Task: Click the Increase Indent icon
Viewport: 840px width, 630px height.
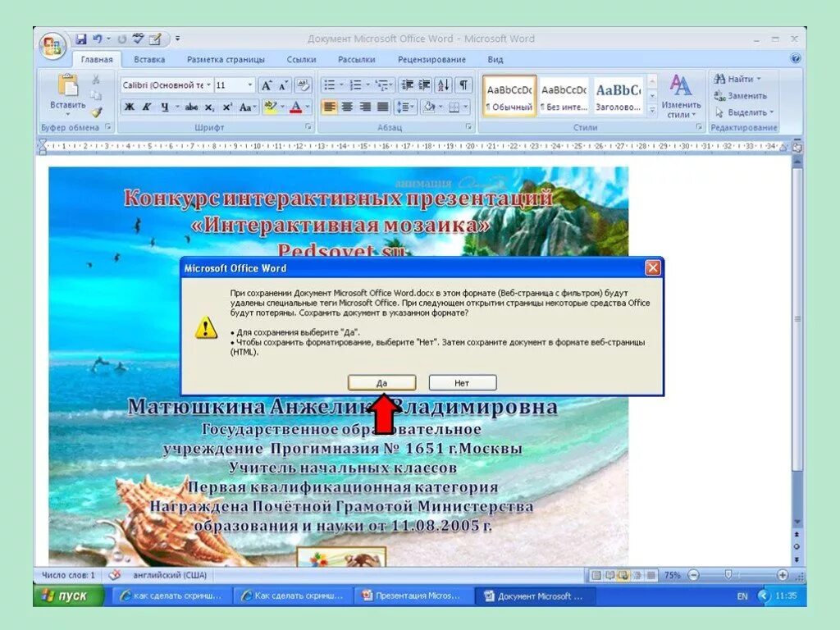Action: [425, 84]
